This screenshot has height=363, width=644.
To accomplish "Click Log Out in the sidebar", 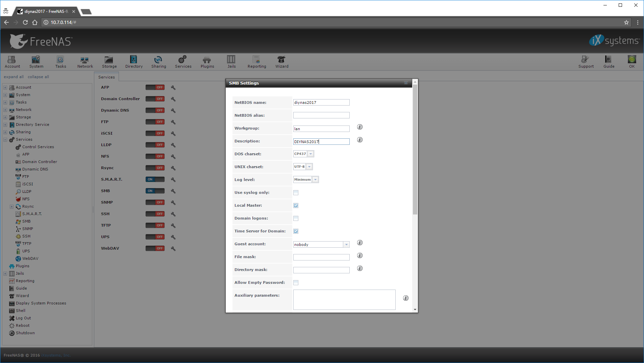I will 23,318.
